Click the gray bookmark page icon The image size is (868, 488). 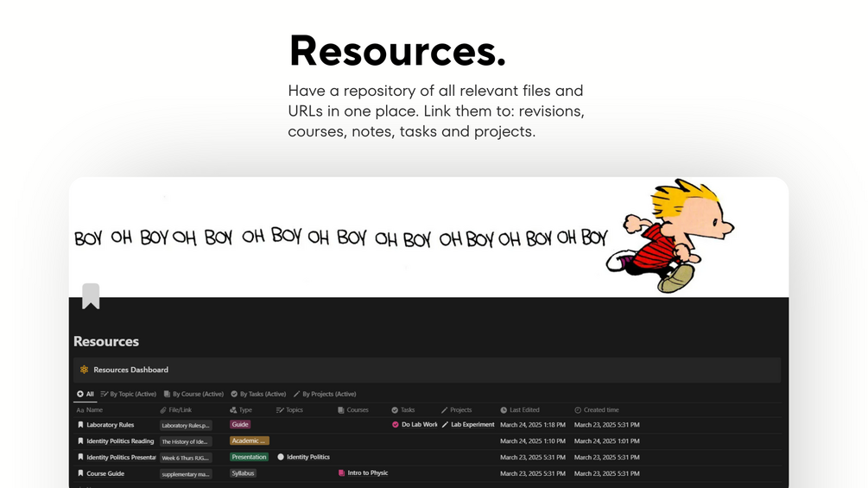pos(91,296)
